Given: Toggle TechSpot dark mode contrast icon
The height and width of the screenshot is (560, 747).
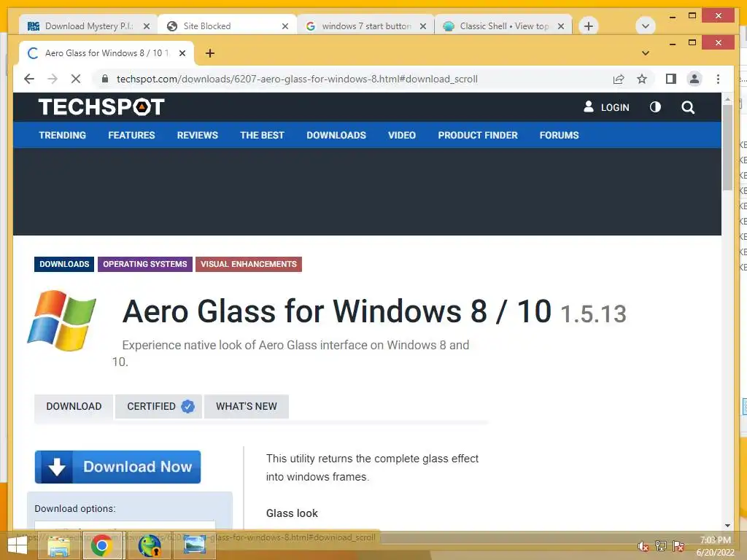Looking at the screenshot, I should tap(656, 107).
